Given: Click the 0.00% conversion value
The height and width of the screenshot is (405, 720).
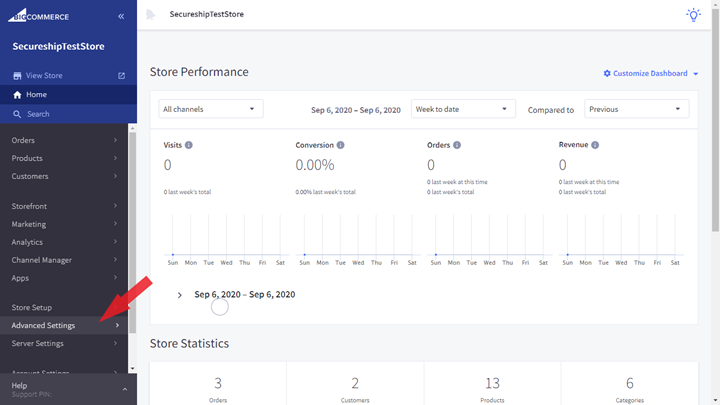Looking at the screenshot, I should click(315, 165).
